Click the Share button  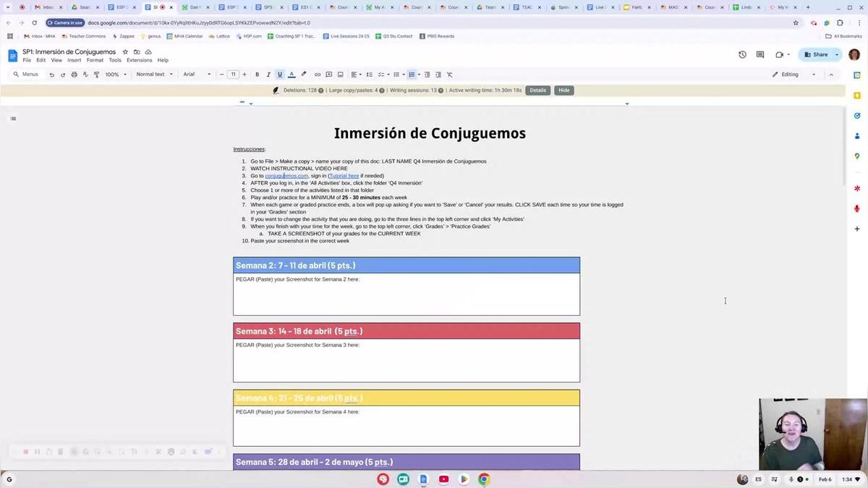pos(816,54)
